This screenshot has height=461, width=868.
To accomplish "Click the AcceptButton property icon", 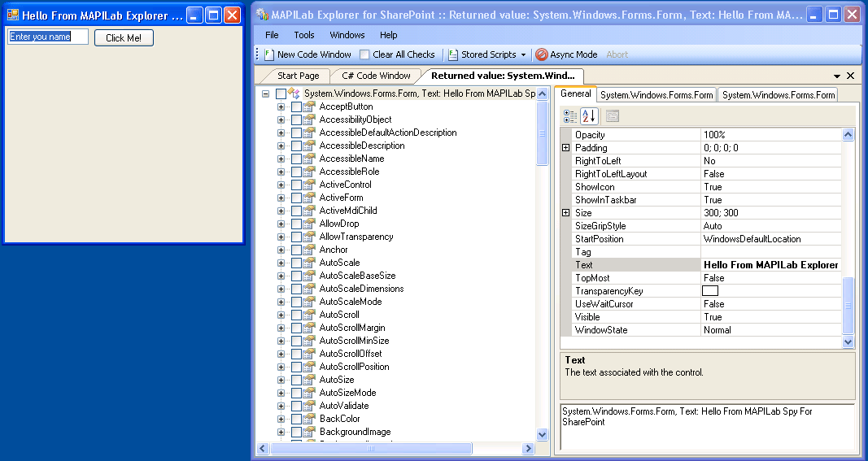I will pyautogui.click(x=309, y=107).
